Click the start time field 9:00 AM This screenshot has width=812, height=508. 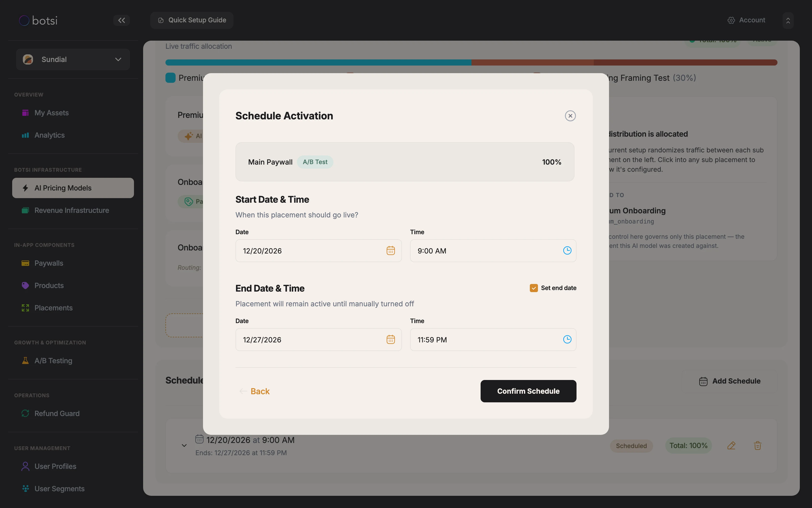point(493,251)
